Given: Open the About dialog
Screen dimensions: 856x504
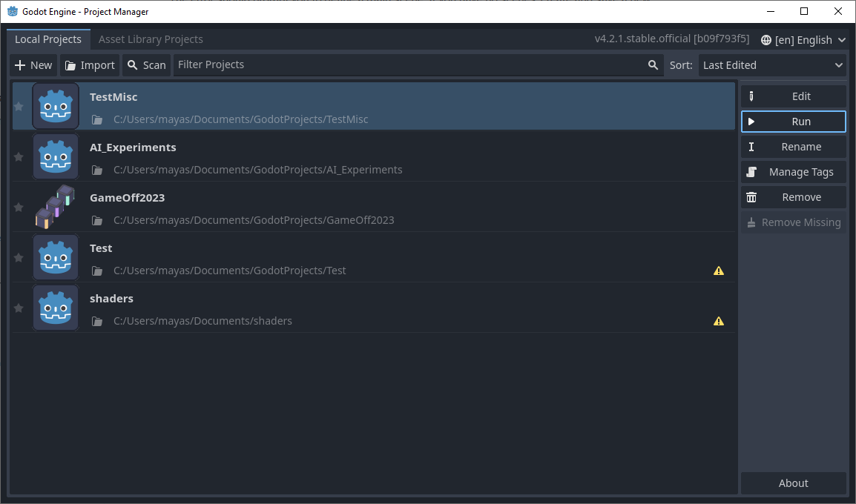Looking at the screenshot, I should [x=793, y=483].
